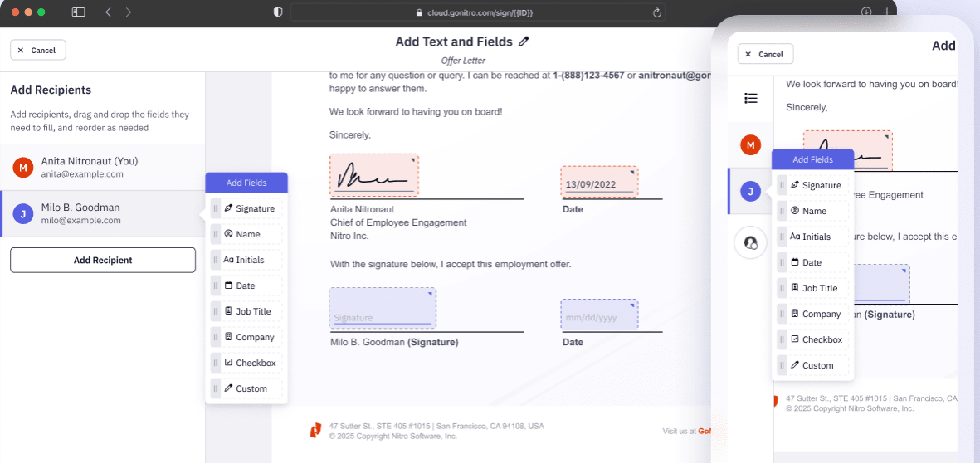
Task: Select Name in mobile Add Fields list
Action: 813,211
